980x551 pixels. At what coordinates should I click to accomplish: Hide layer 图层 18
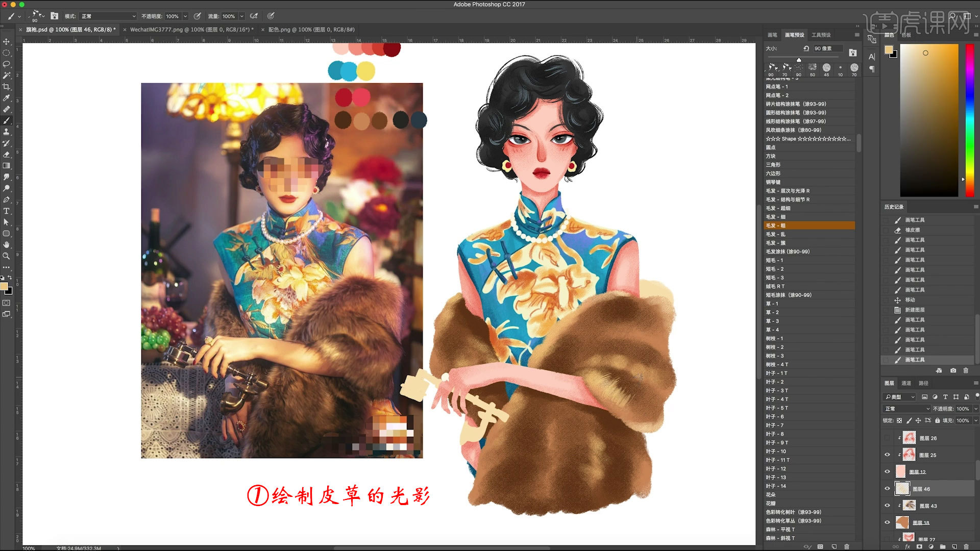pyautogui.click(x=887, y=522)
